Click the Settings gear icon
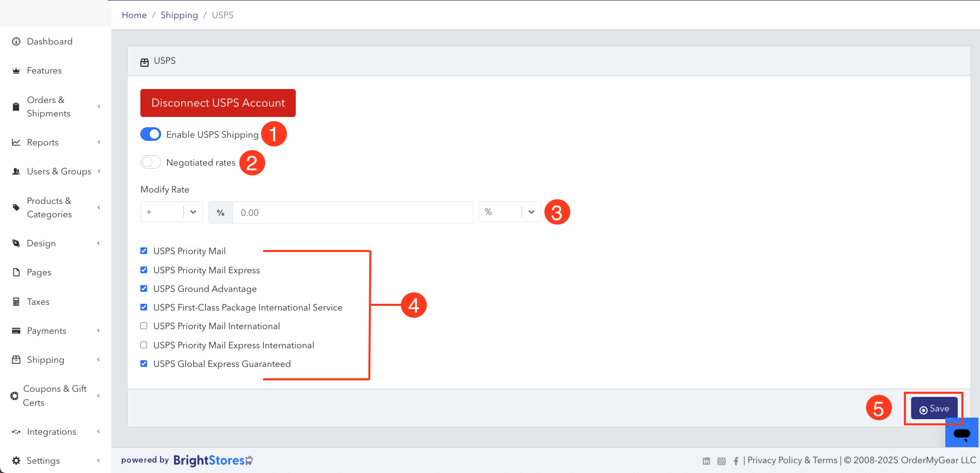This screenshot has height=473, width=980. [x=16, y=461]
